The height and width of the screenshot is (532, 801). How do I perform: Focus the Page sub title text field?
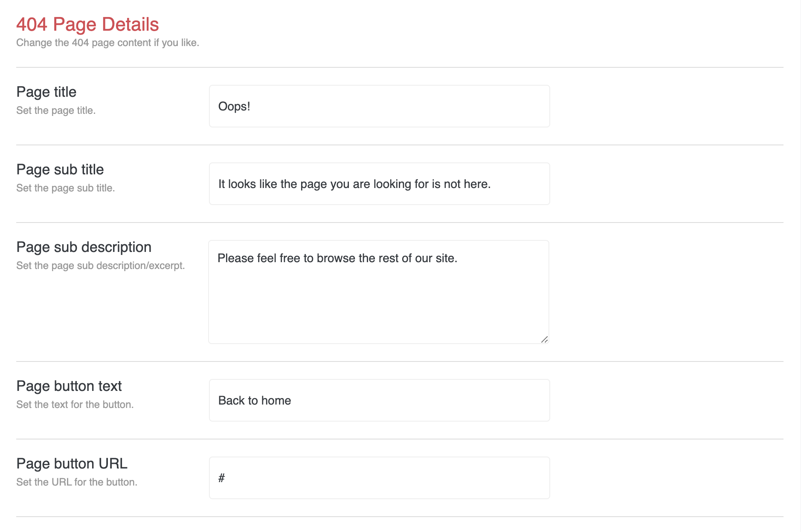tap(379, 184)
